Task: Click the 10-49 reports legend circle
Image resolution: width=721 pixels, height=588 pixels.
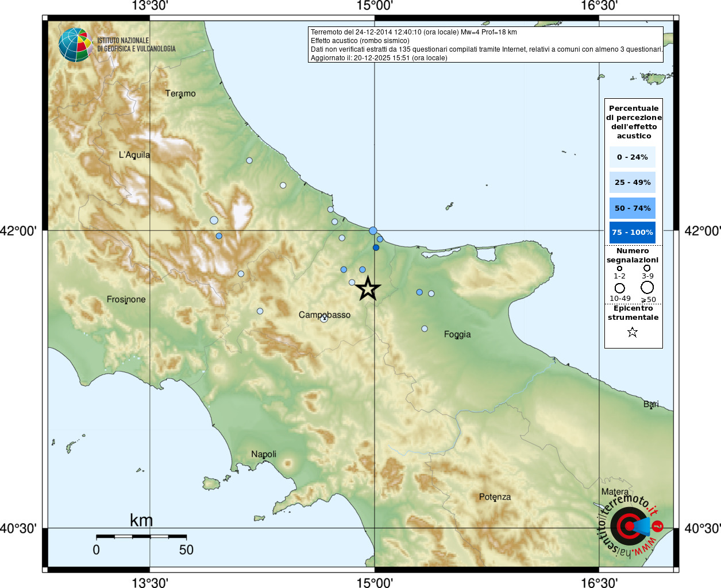Action: pyautogui.click(x=619, y=288)
